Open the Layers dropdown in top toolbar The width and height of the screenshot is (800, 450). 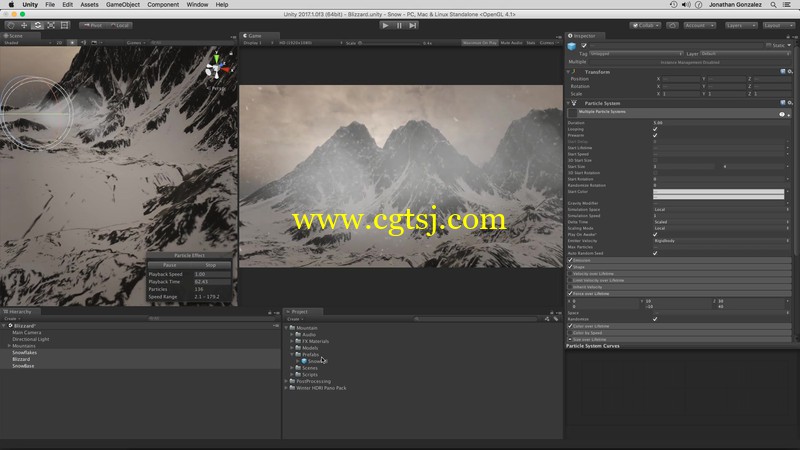click(x=741, y=25)
